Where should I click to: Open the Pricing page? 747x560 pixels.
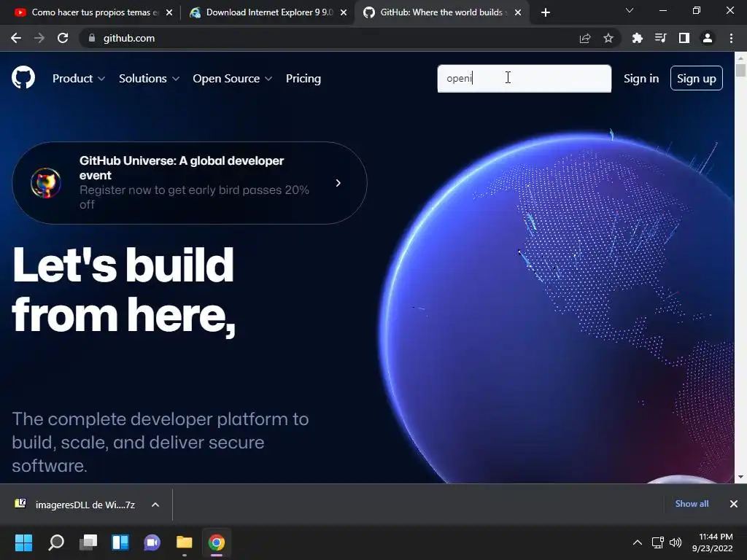tap(303, 79)
